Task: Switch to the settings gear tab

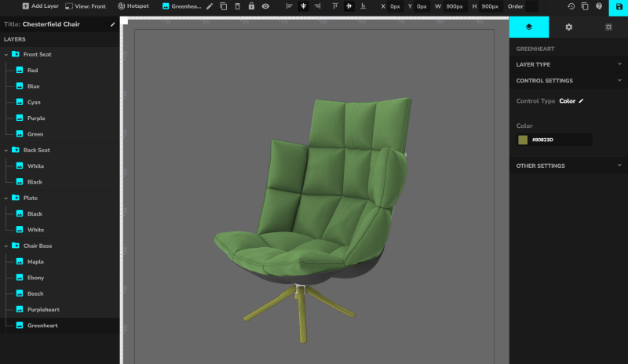Action: point(568,27)
